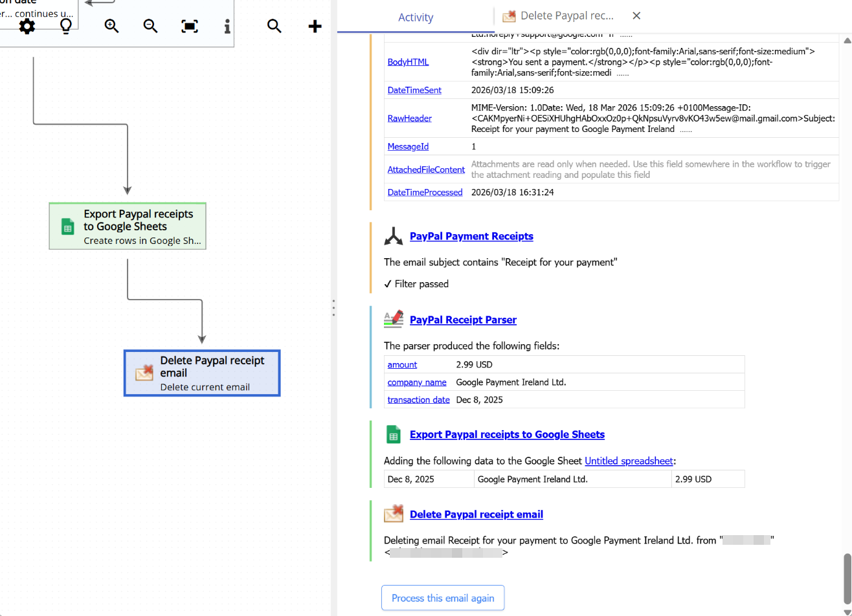The image size is (852, 616).
Task: Open the workflow settings gear icon
Action: click(x=27, y=26)
